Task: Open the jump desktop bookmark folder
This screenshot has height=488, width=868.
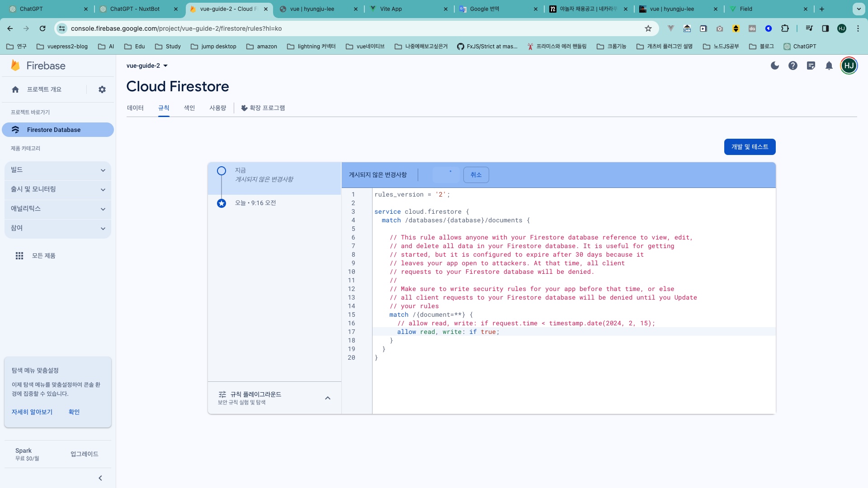Action: pyautogui.click(x=213, y=47)
